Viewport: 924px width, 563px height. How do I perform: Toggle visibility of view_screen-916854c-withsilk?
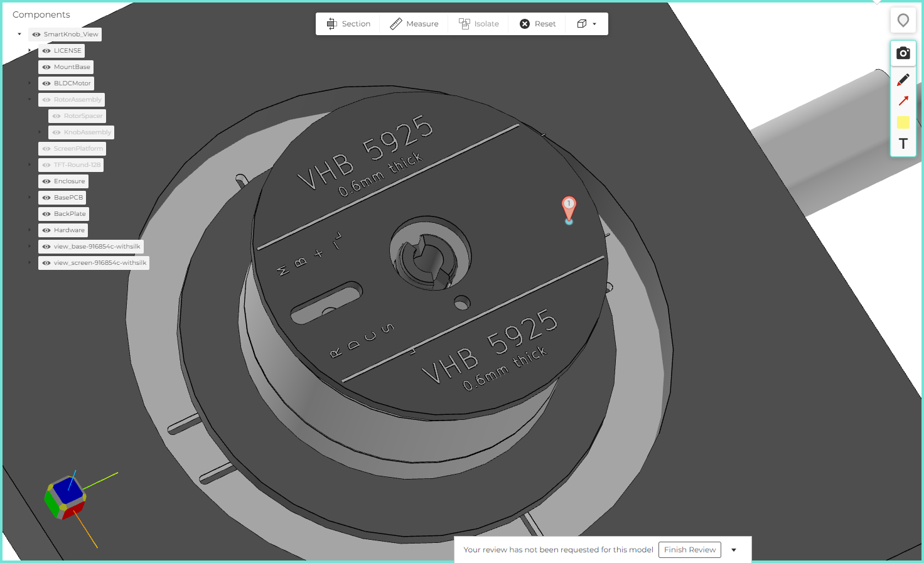pos(46,263)
